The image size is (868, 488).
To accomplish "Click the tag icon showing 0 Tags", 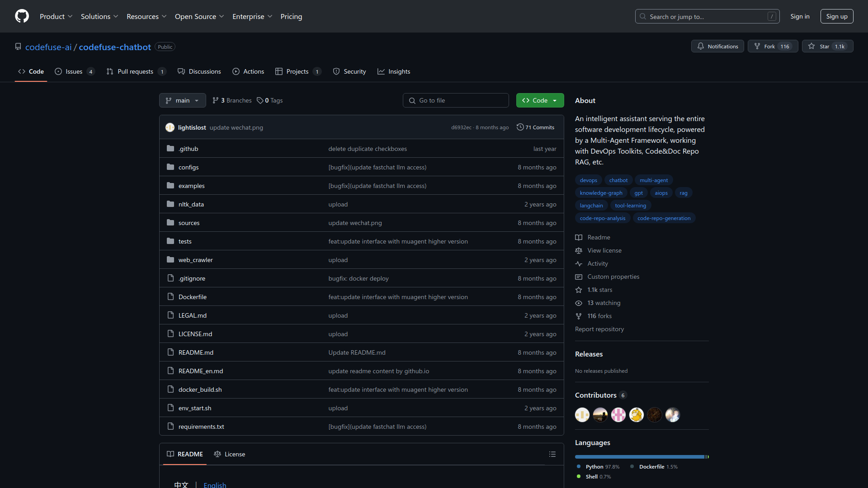I will coord(260,99).
